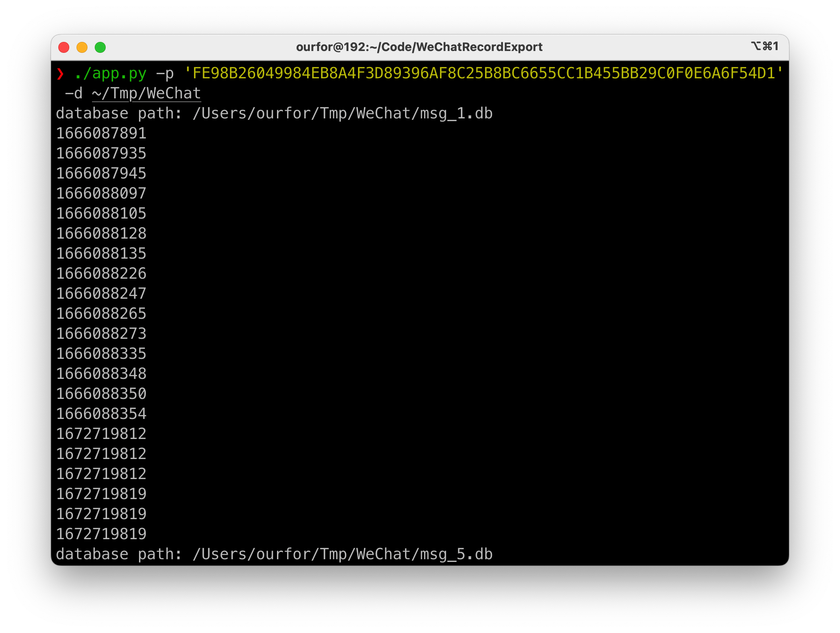Click the timestamp 1666087891
The width and height of the screenshot is (840, 633).
tap(101, 133)
